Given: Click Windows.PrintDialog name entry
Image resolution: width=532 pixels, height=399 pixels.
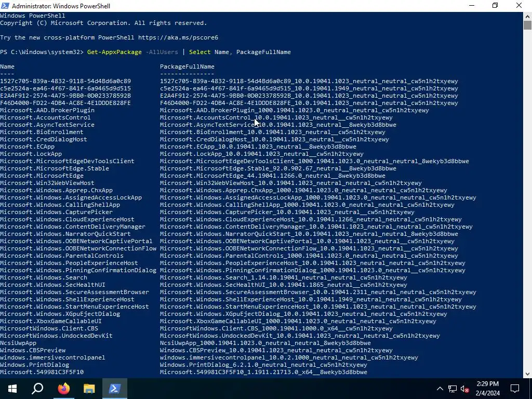Looking at the screenshot, I should 35,365.
